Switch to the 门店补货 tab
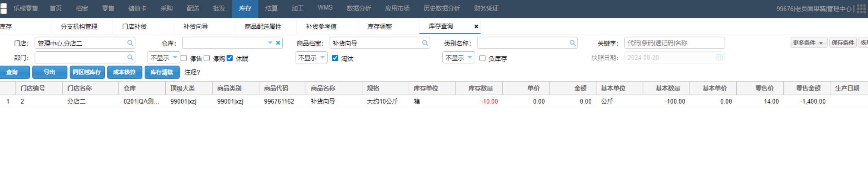Screen dimensions: 868x188 point(134,27)
